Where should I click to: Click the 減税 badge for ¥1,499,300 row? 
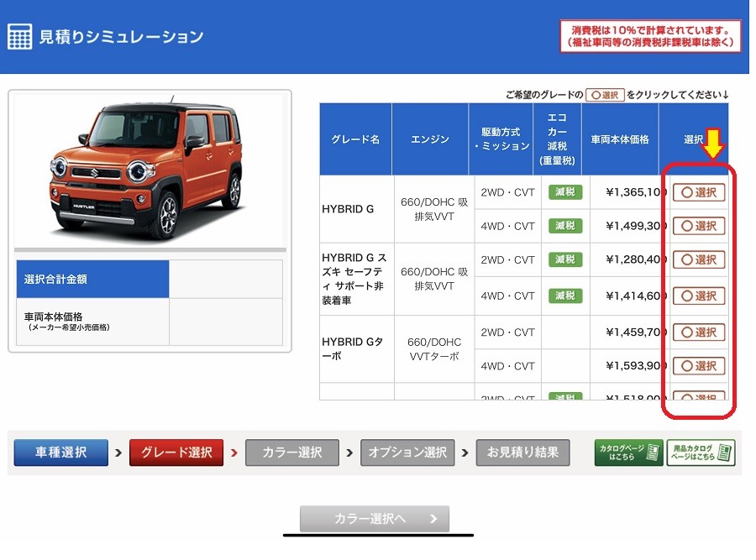[565, 226]
